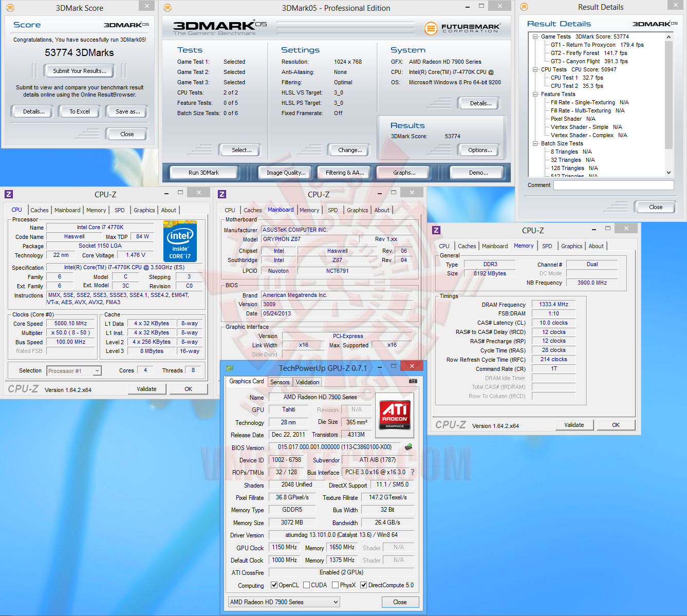Tick the CUDA checkbox in GPU-Z
The height and width of the screenshot is (616, 687).
tap(307, 585)
